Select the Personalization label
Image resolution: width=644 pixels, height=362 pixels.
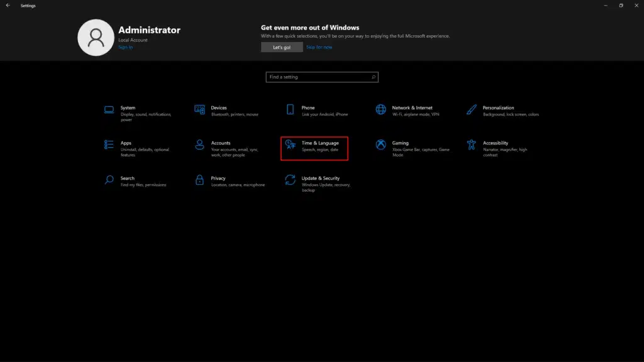tap(498, 107)
